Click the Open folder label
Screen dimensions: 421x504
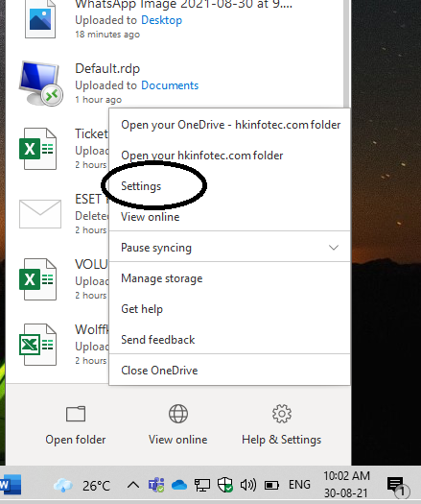pyautogui.click(x=76, y=440)
